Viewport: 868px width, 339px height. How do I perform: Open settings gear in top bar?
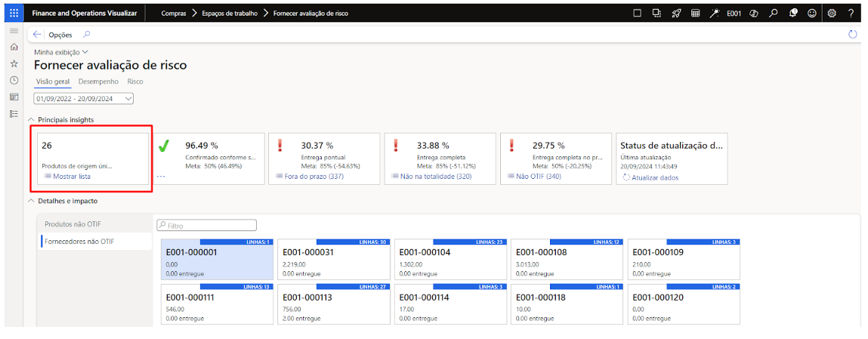(832, 13)
